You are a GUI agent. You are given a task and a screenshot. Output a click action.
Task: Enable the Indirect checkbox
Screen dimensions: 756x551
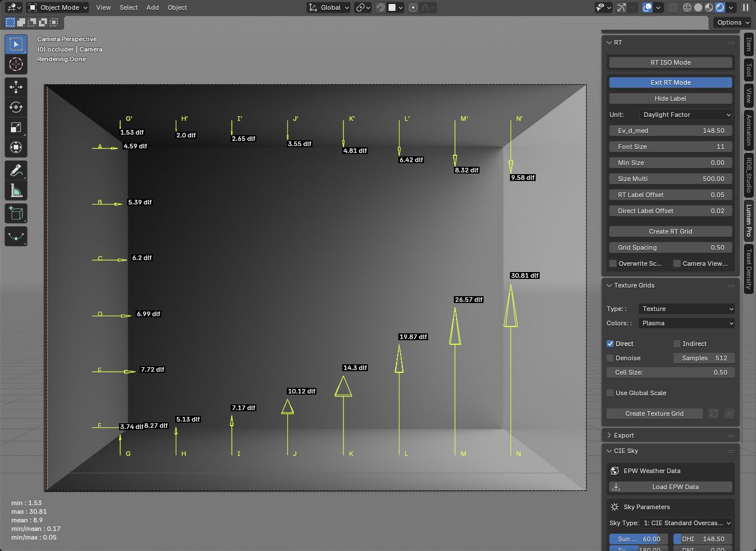(x=677, y=344)
